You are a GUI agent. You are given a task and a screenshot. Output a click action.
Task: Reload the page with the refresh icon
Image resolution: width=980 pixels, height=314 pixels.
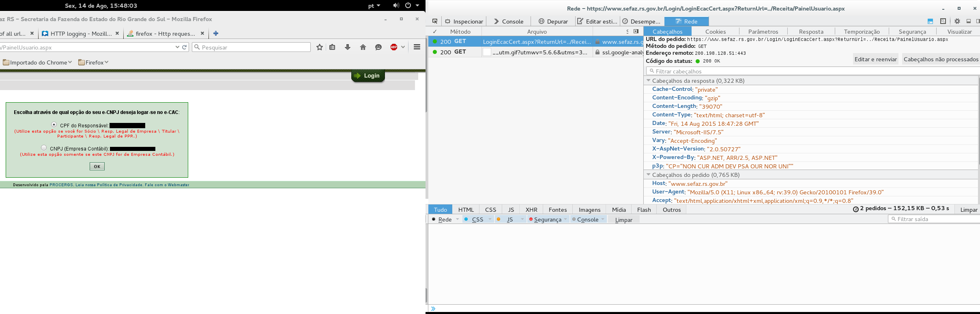(185, 47)
